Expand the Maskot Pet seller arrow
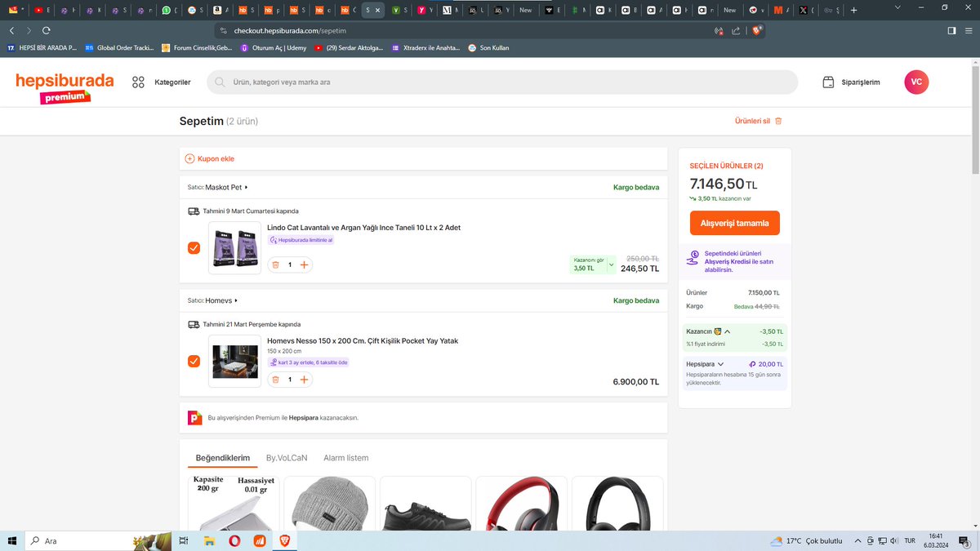980x551 pixels. coord(246,187)
